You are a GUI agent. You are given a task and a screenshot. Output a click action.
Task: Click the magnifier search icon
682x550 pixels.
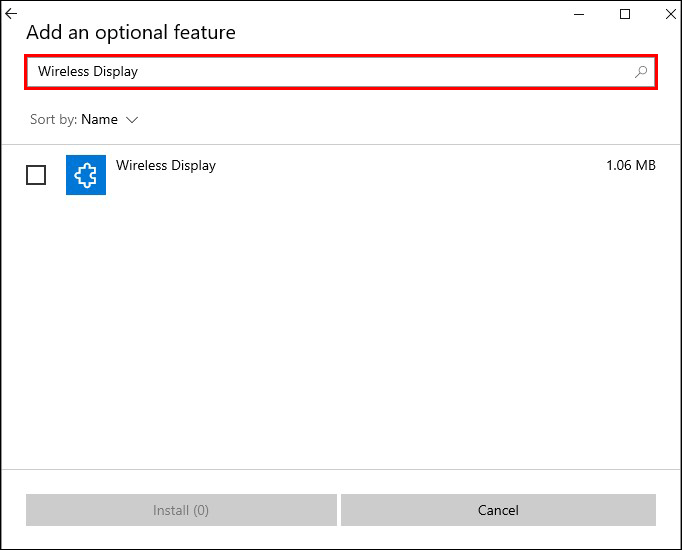point(641,72)
